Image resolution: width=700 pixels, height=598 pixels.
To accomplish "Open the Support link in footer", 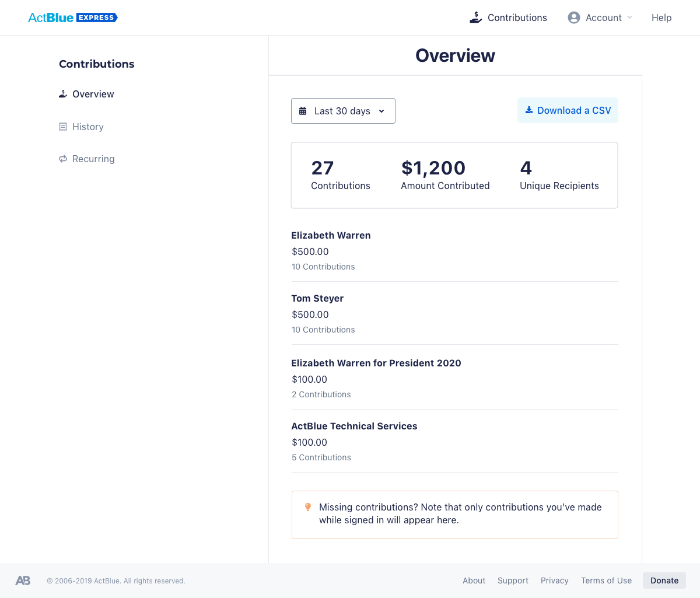I will point(513,580).
